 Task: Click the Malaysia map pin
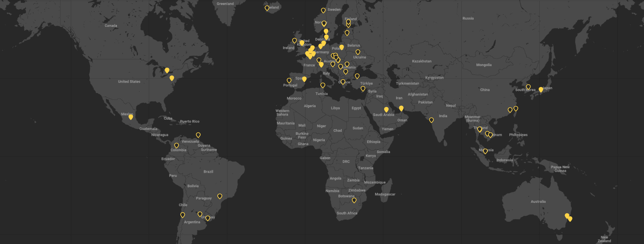point(485,151)
